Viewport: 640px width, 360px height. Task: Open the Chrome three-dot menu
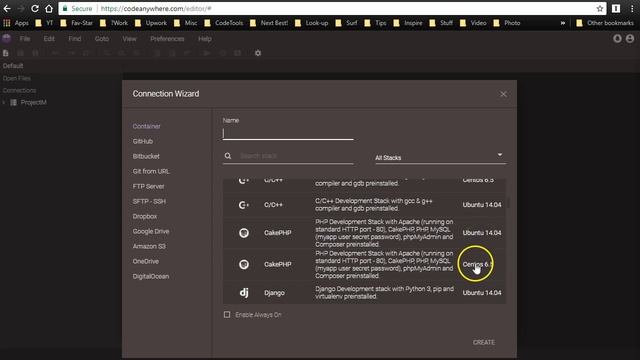(632, 8)
